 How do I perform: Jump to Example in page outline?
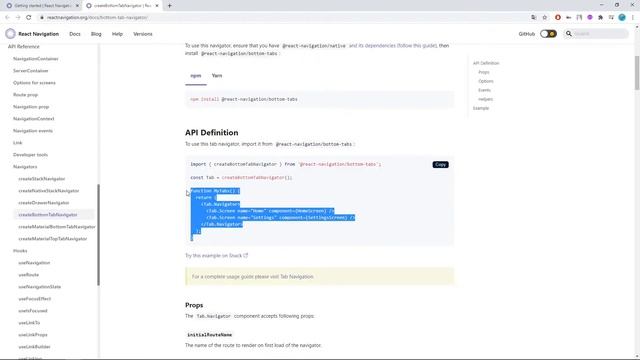tap(481, 108)
